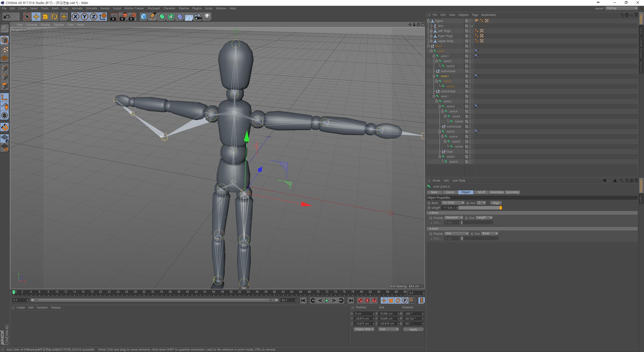Viewport: 644px width, 352px height.
Task: Click Record Active Objects button
Action: [x=360, y=300]
